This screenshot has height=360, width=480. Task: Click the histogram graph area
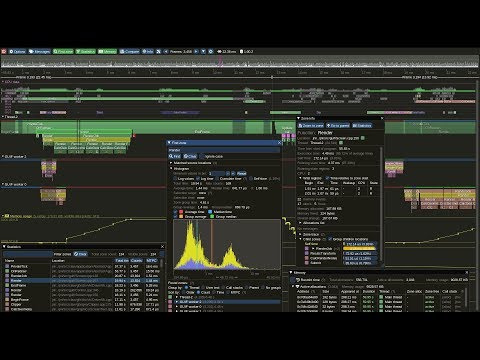[227, 245]
